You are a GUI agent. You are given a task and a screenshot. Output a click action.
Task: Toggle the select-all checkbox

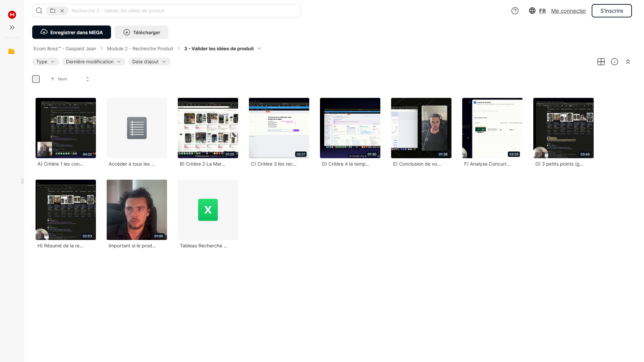pos(36,79)
